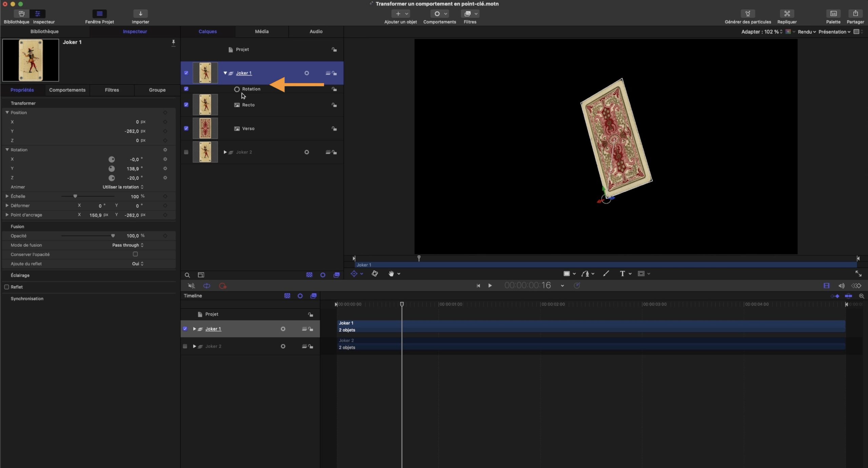Image resolution: width=868 pixels, height=468 pixels.
Task: Click the Opacité slider handle
Action: [x=113, y=236]
